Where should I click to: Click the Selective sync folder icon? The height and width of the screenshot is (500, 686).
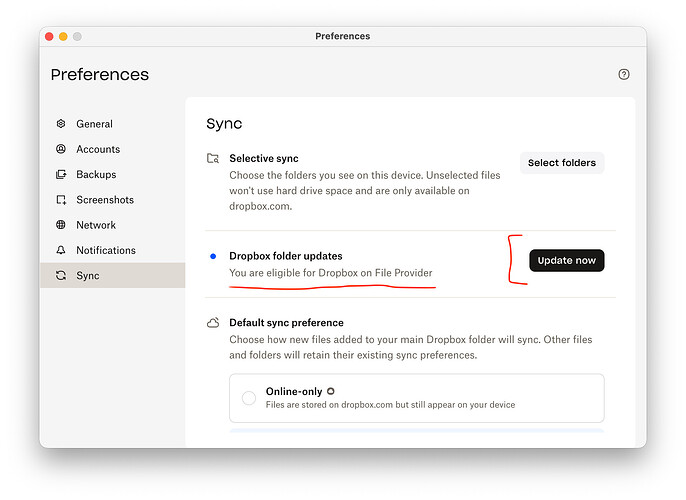click(213, 158)
